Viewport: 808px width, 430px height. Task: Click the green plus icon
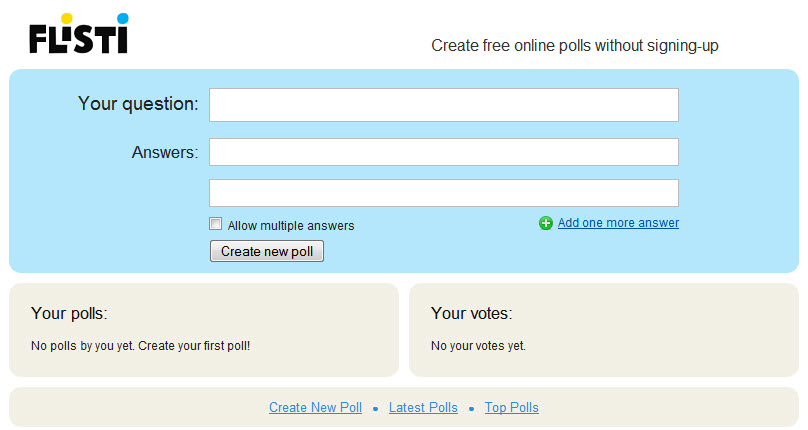(x=546, y=223)
